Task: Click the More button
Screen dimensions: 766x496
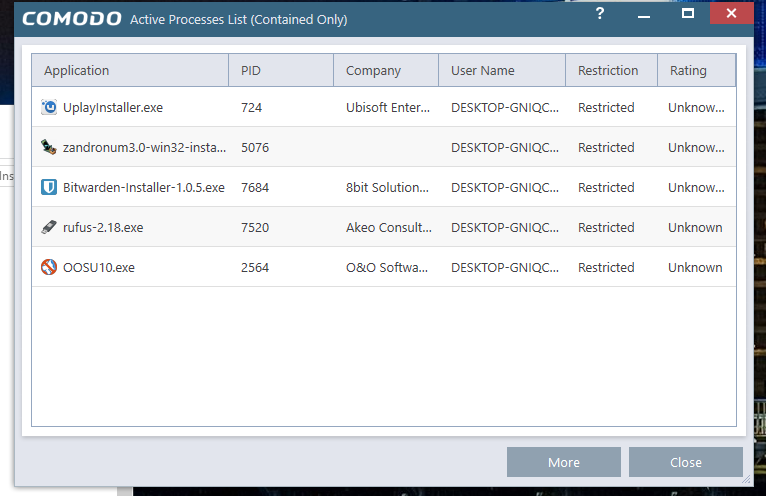Action: point(564,462)
